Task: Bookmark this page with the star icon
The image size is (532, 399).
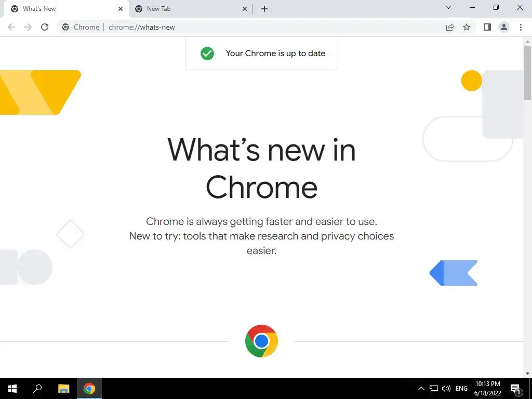Action: pyautogui.click(x=467, y=27)
